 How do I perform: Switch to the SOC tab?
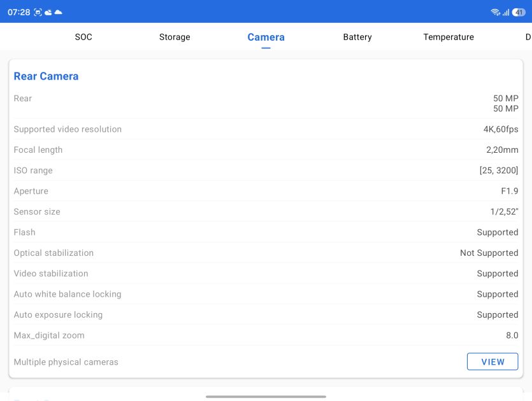click(83, 37)
